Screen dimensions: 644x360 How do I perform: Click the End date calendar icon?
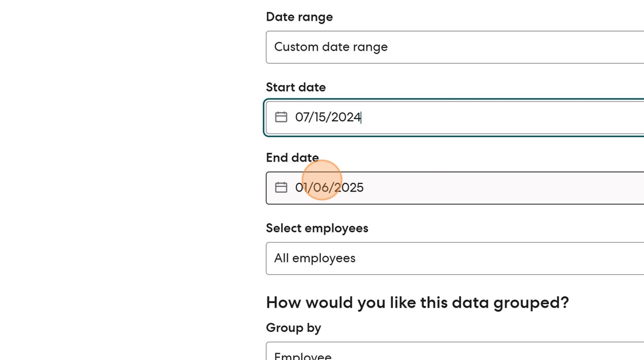click(281, 187)
